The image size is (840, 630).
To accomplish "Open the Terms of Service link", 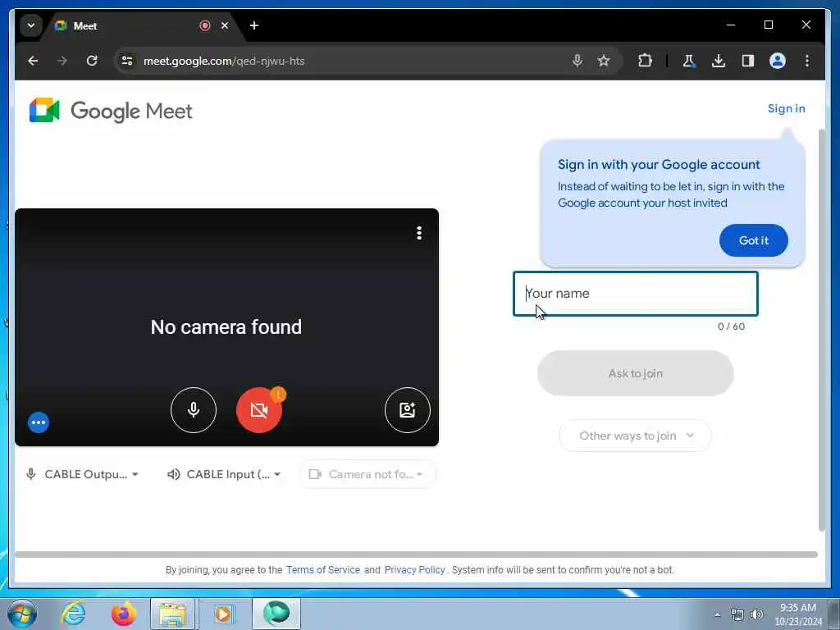I will [323, 570].
